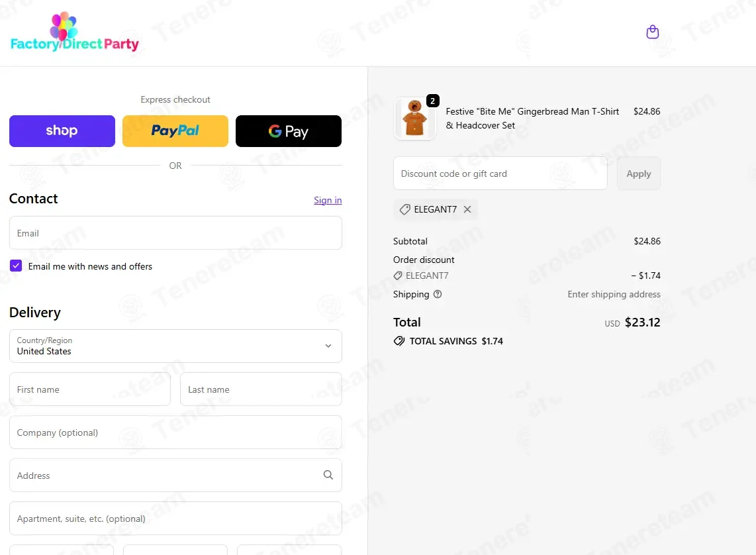Remove the ELEGANT7 discount code
This screenshot has width=756, height=555.
[467, 209]
